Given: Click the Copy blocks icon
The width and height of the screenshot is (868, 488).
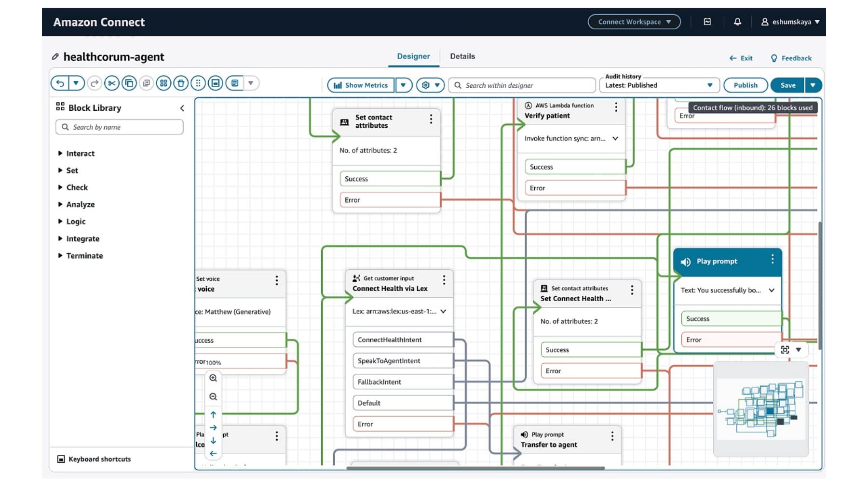Looking at the screenshot, I should pos(129,83).
